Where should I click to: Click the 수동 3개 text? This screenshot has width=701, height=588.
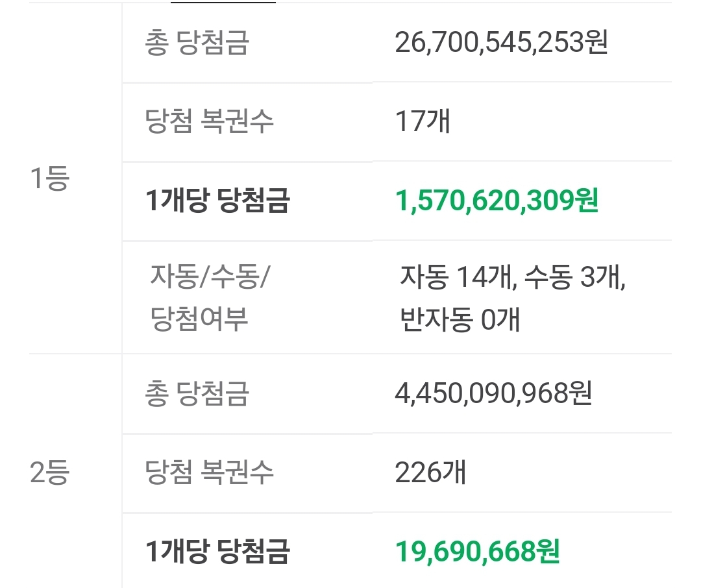coord(574,278)
